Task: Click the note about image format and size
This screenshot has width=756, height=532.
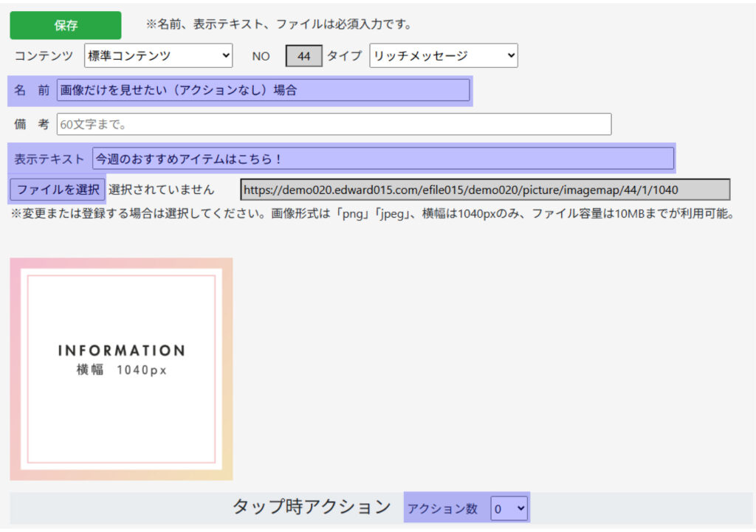Action: [373, 213]
